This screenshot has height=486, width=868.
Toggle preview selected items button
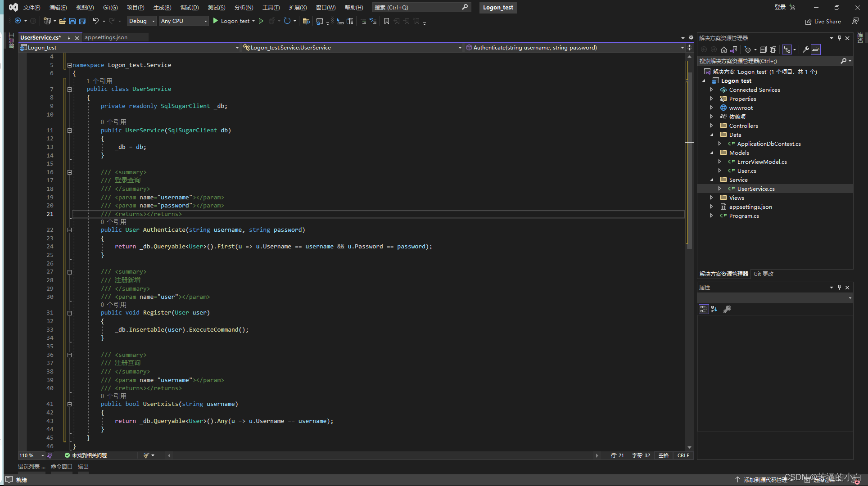tap(816, 49)
